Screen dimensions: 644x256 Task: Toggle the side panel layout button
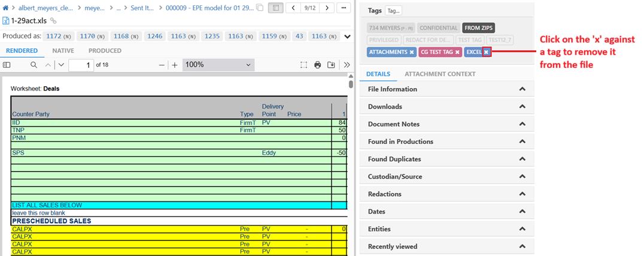coord(275,8)
